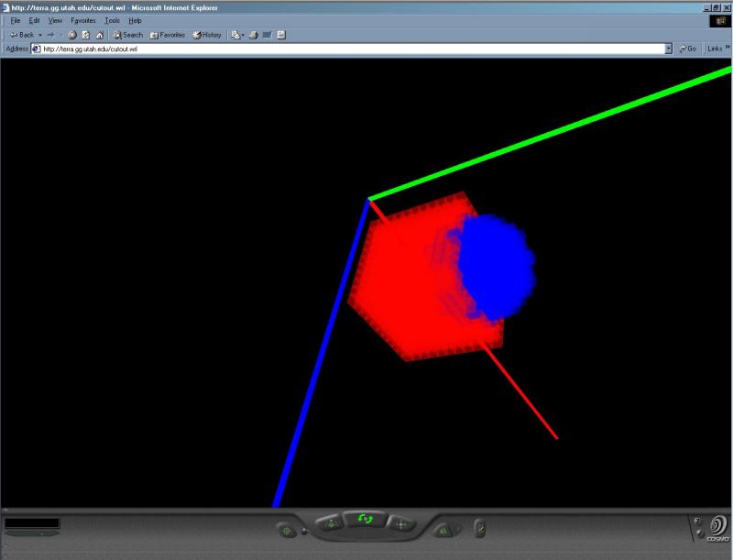Click the Stop loading button
733x560 pixels.
tap(71, 35)
